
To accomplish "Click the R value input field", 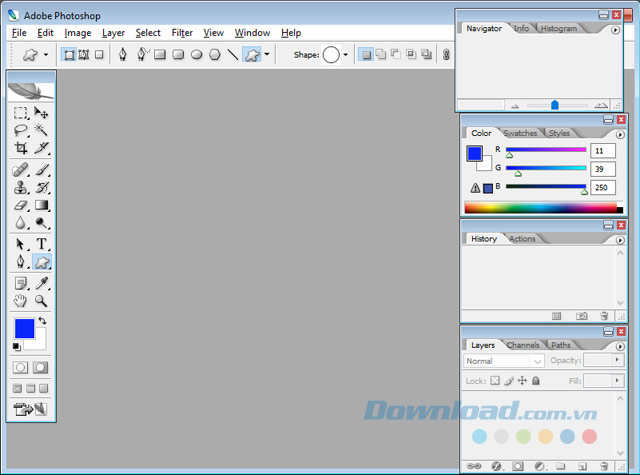I will coord(603,151).
